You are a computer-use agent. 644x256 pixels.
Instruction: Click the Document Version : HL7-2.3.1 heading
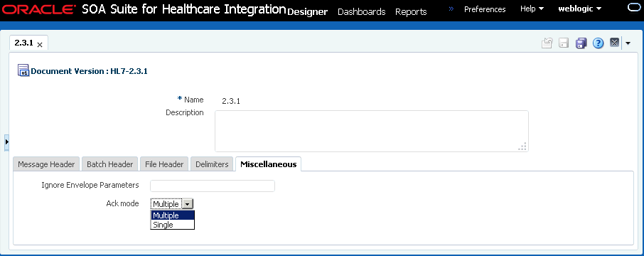[x=89, y=71]
